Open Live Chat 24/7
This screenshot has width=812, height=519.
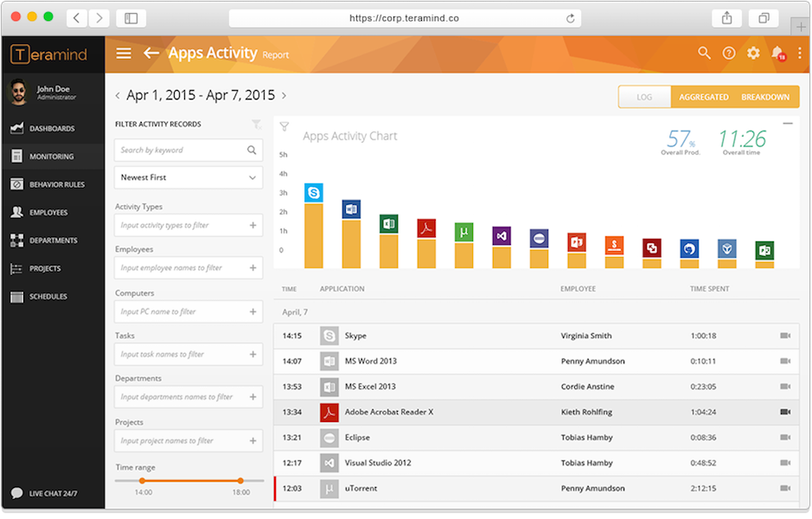coord(45,493)
